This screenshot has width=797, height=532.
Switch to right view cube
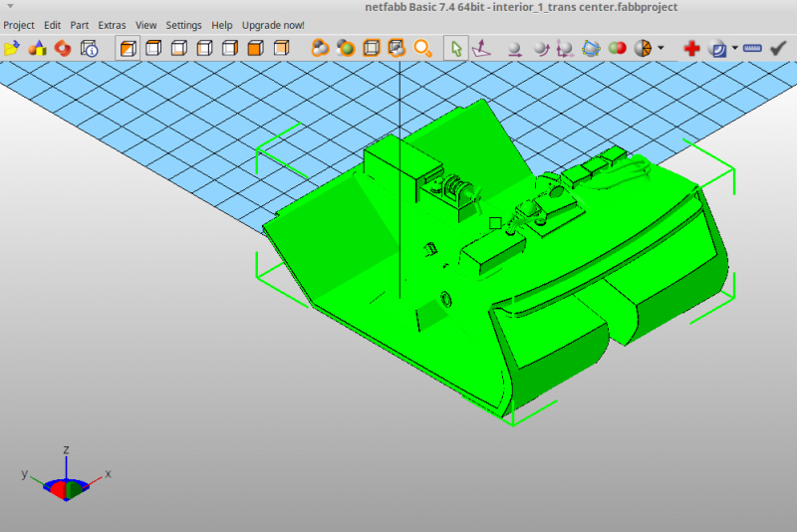(230, 48)
